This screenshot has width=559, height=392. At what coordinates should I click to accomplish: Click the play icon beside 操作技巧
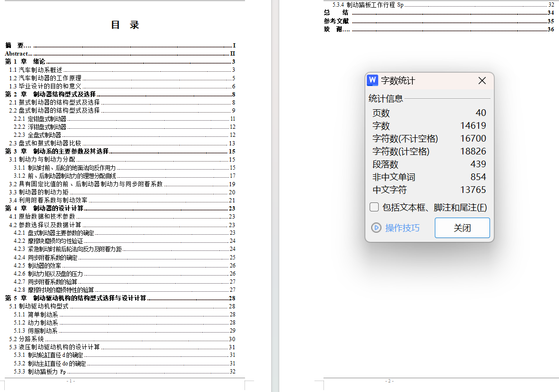click(376, 228)
